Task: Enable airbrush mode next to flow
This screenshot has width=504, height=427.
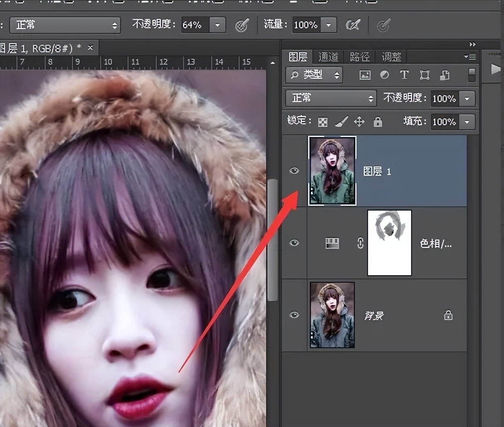Action: click(353, 25)
